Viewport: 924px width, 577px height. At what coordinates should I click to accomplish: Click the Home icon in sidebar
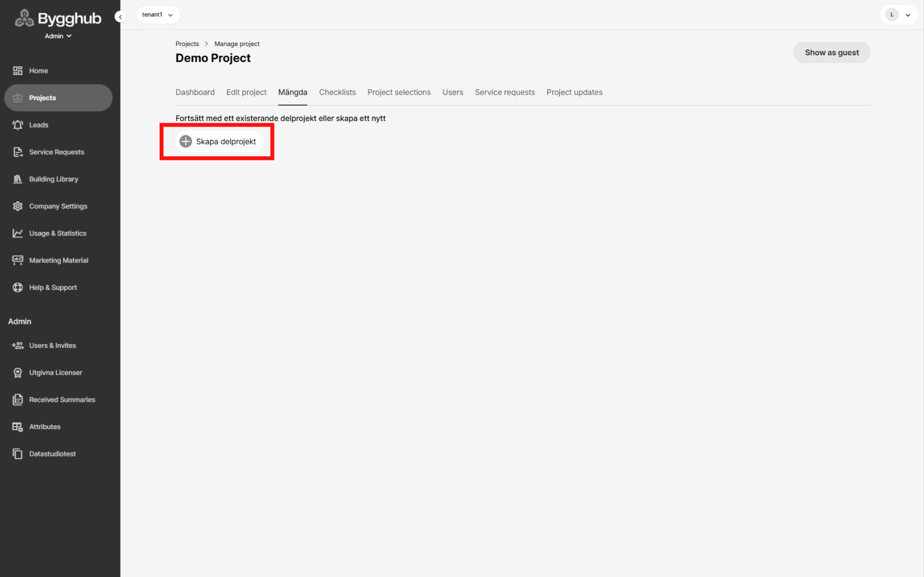pos(18,71)
